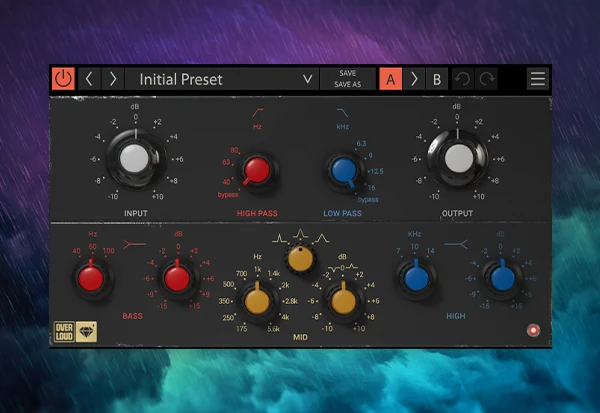The height and width of the screenshot is (413, 600).
Task: Click the OUTPUT label text
Action: click(457, 213)
